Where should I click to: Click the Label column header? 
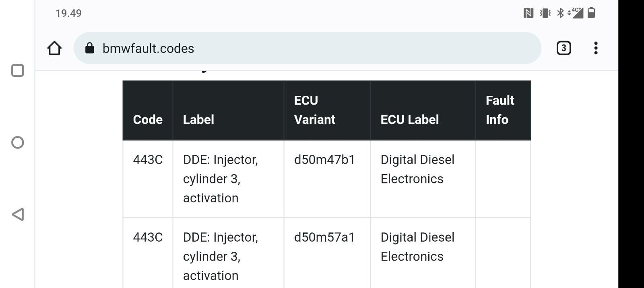tap(198, 119)
